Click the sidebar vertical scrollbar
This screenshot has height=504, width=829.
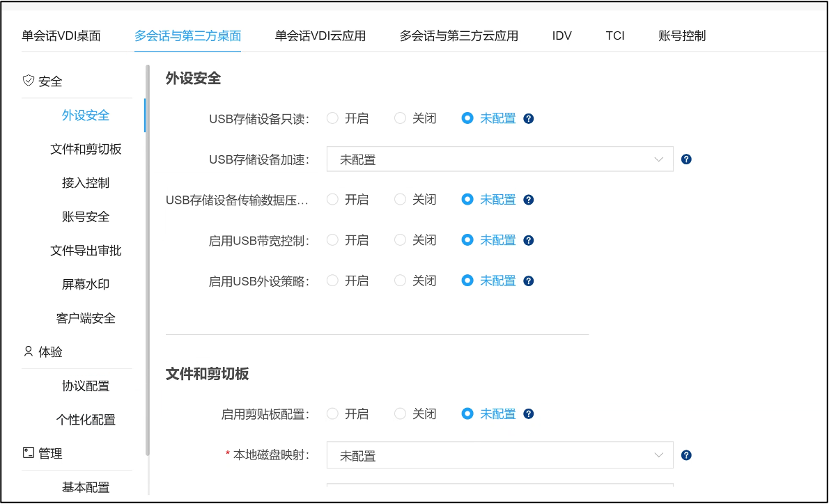[x=147, y=259]
